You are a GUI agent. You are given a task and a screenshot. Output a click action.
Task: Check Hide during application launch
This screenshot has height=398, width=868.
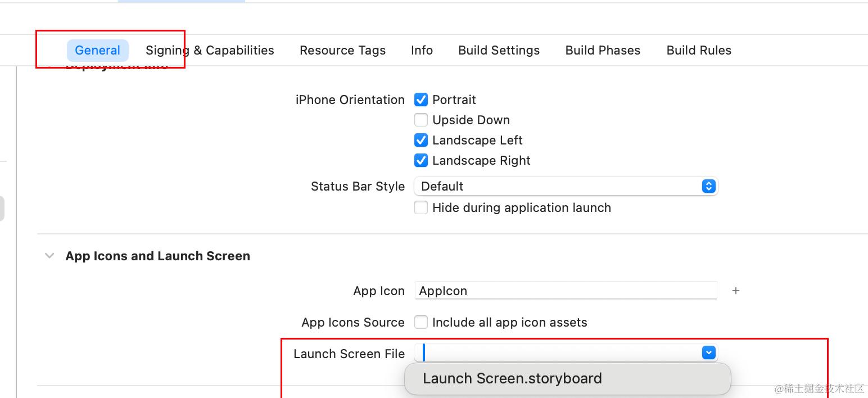point(421,207)
